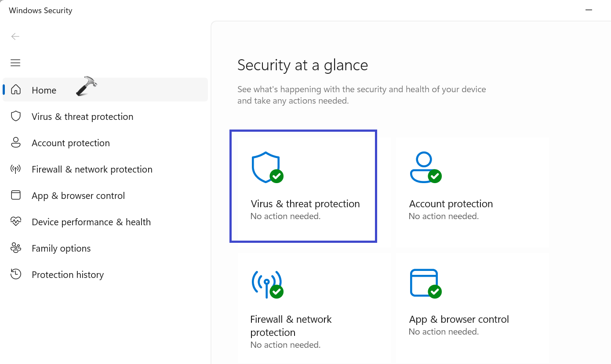Viewport: 611px width, 364px height.
Task: Click the Family options people icon
Action: pos(16,248)
